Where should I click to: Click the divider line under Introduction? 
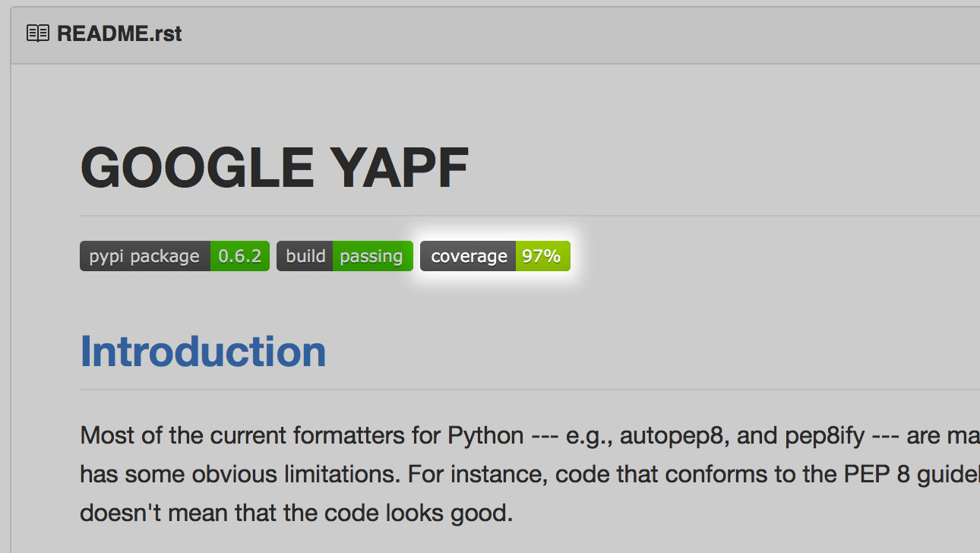530,390
